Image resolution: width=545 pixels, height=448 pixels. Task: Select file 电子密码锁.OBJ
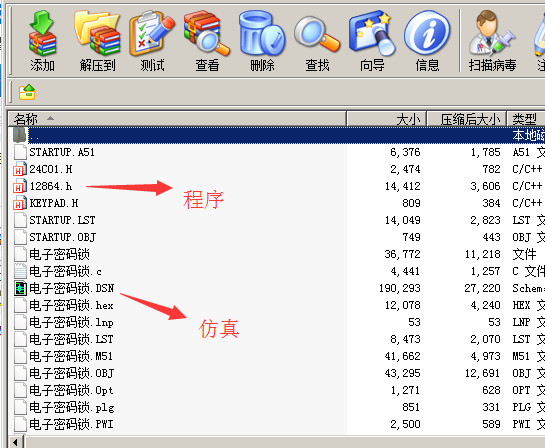click(72, 374)
